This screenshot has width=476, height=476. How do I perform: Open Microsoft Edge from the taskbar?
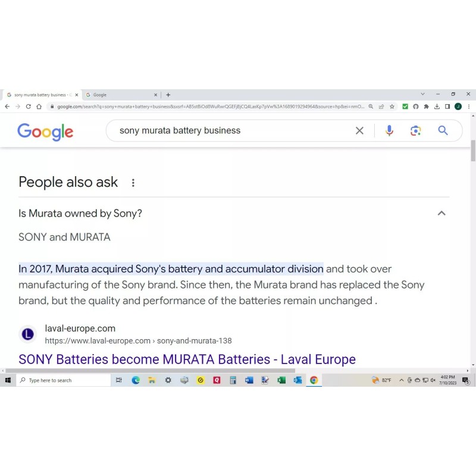coord(136,380)
